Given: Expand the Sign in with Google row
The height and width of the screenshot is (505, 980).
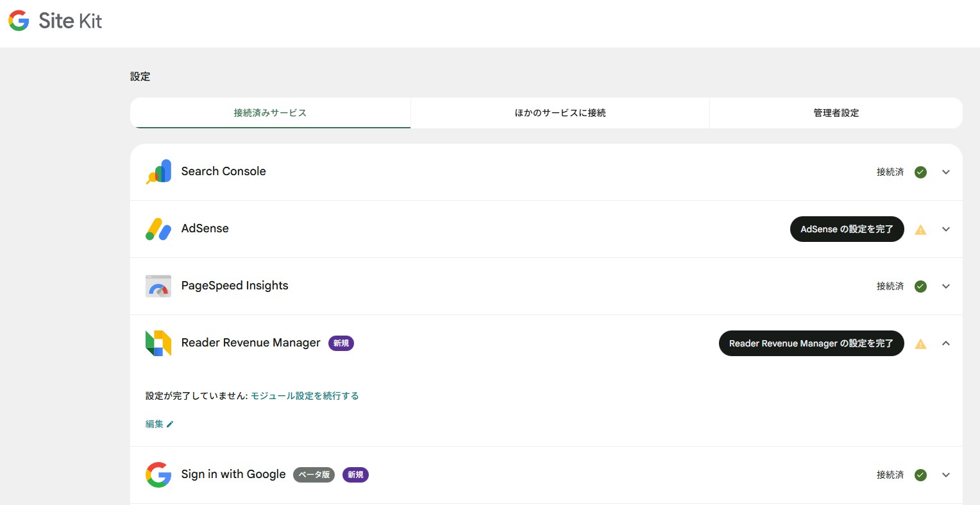Looking at the screenshot, I should 946,474.
